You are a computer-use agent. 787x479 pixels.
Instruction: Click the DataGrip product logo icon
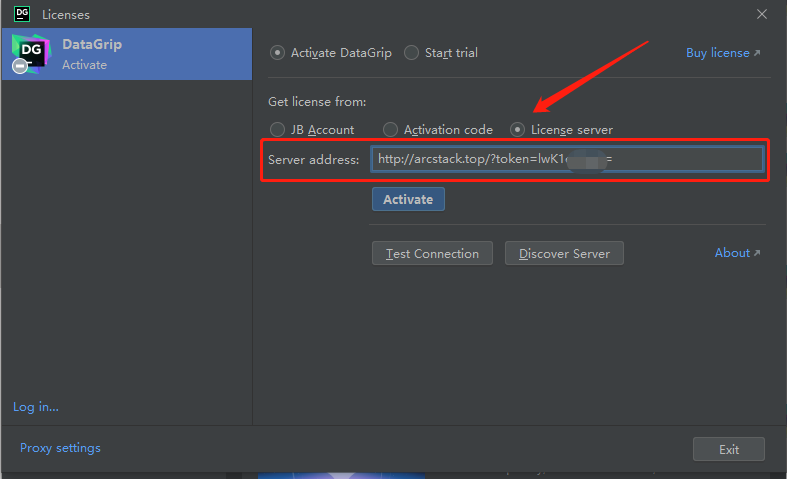(31, 54)
